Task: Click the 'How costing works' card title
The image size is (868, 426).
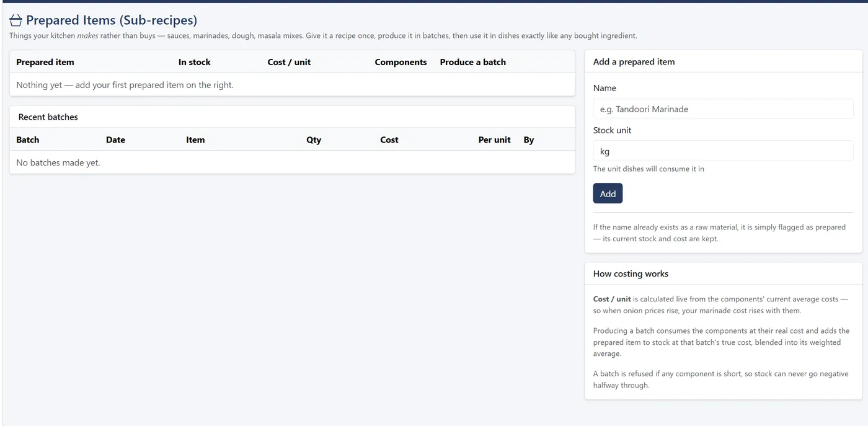Action: (631, 273)
